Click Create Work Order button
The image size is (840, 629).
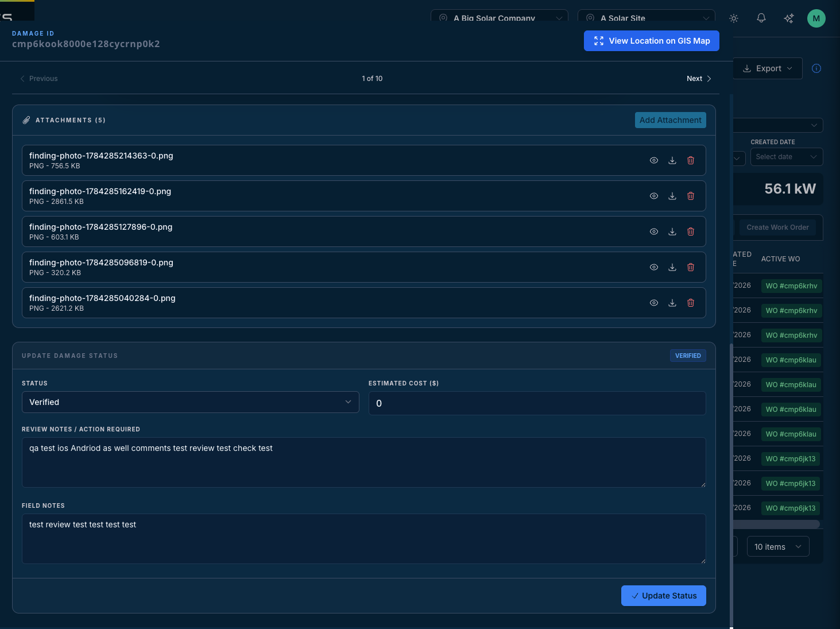[x=778, y=227]
